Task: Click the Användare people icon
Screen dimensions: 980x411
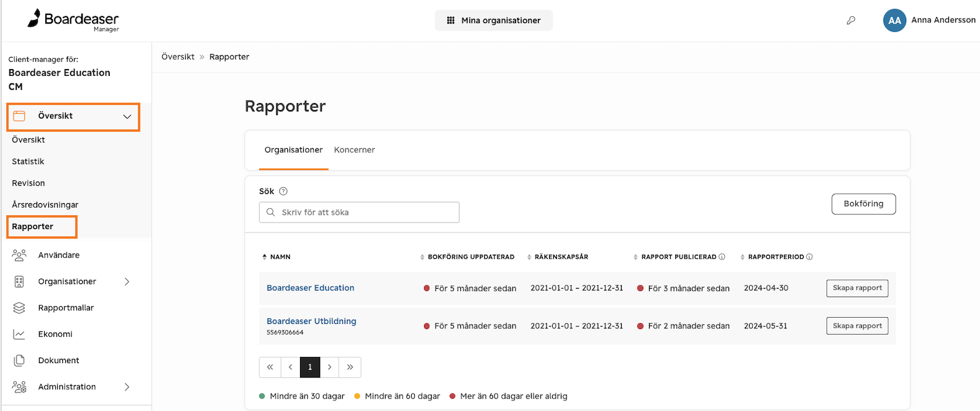Action: tap(19, 255)
